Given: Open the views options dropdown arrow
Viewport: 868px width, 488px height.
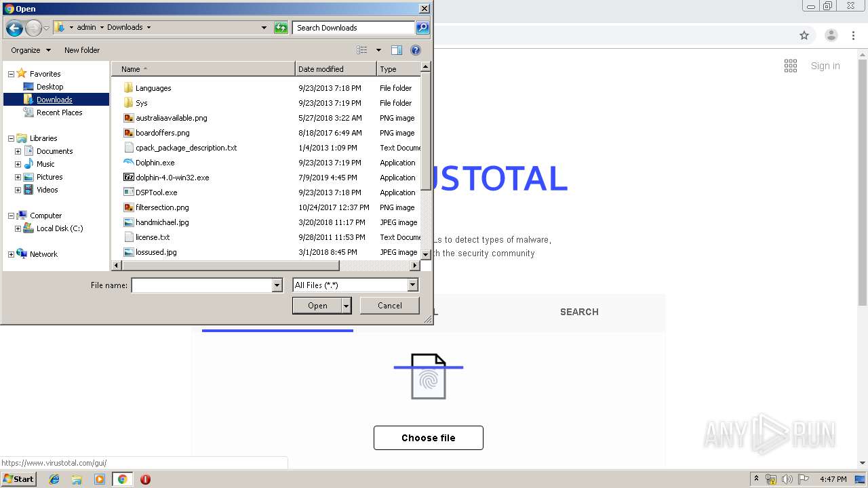Looking at the screenshot, I should click(x=378, y=50).
